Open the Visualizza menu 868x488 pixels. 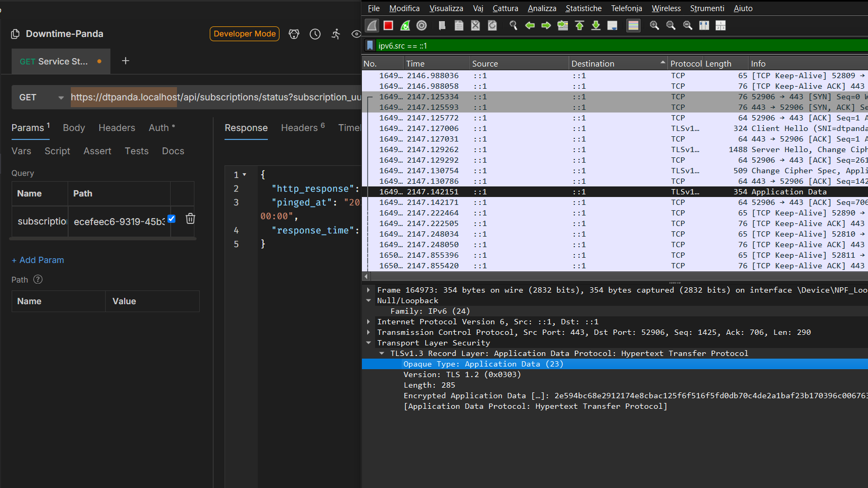[446, 8]
